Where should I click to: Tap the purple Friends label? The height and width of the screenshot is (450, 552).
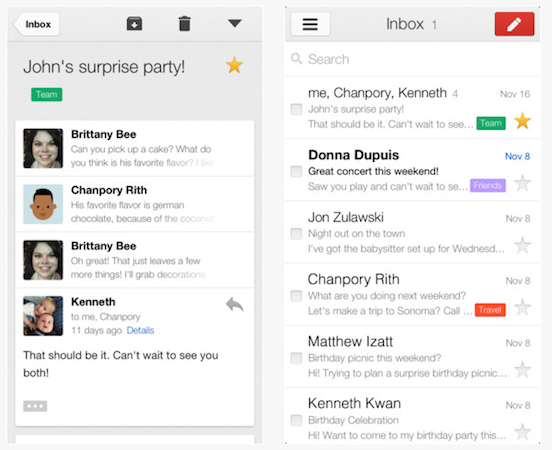coord(488,186)
